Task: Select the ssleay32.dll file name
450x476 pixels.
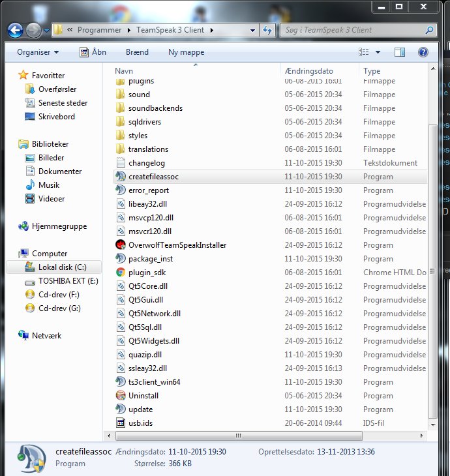Action: click(147, 368)
